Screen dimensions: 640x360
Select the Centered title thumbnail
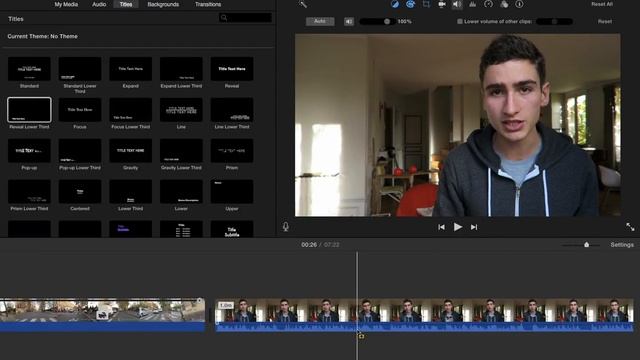[80, 191]
